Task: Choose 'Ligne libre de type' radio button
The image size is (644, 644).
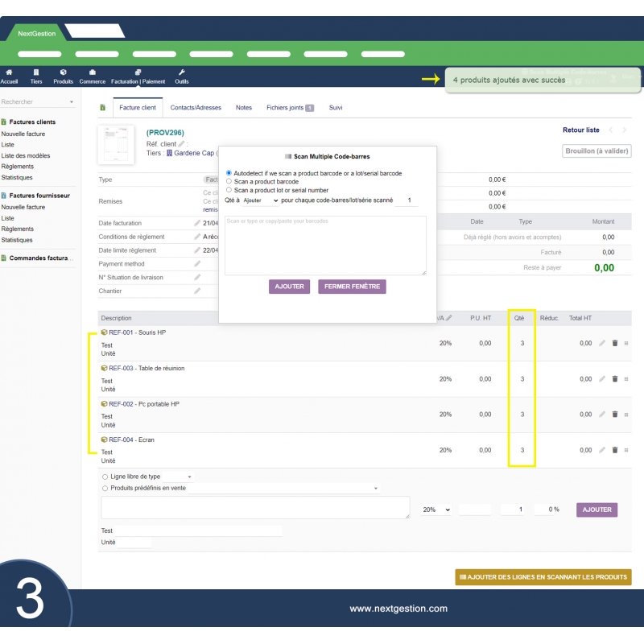Action: [x=105, y=477]
